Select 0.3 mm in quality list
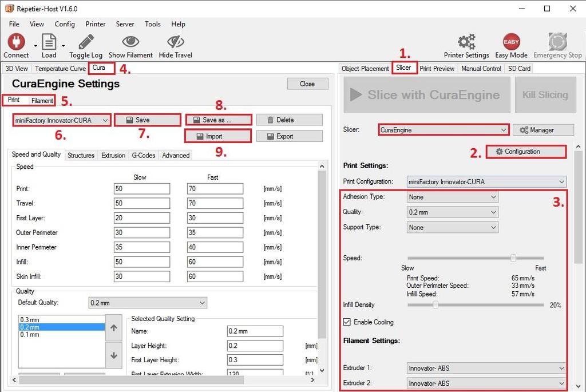Screen dimensions: 586x392 [62, 320]
